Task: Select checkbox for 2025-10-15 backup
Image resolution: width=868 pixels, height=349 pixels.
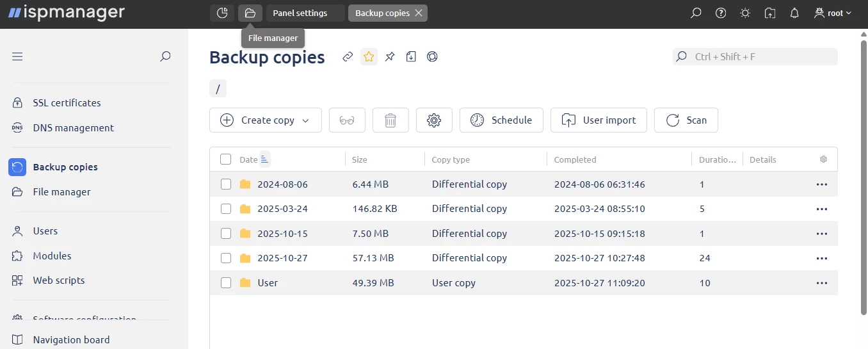Action: pos(225,234)
